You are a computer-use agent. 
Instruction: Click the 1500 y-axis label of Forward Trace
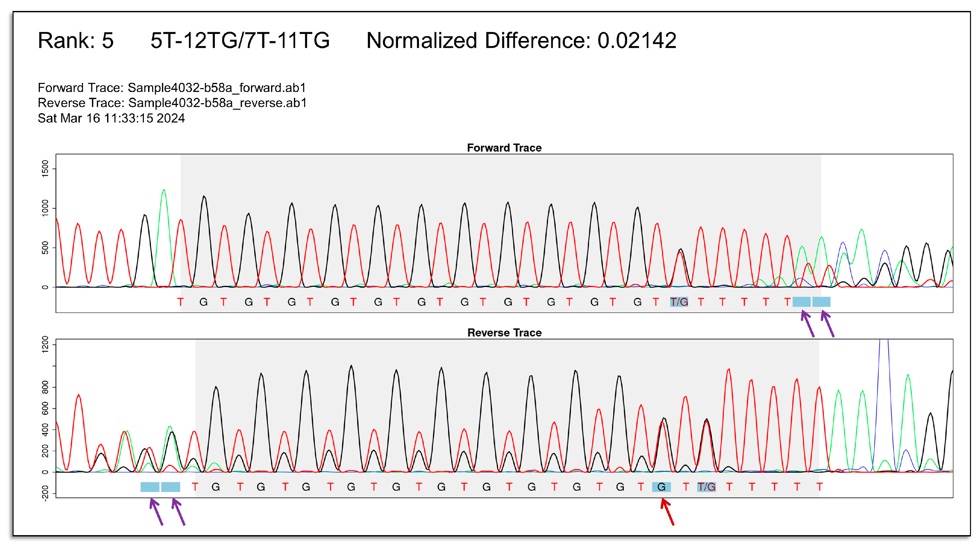click(45, 169)
